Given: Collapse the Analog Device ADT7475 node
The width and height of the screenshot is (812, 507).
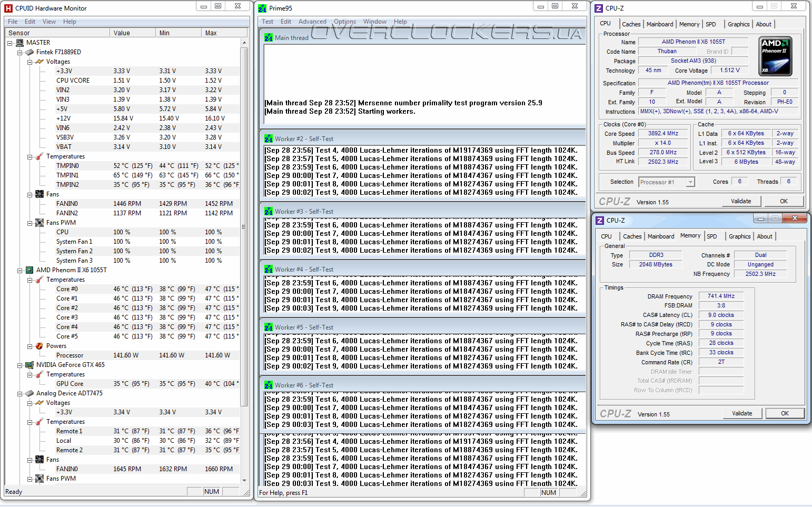Looking at the screenshot, I should pyautogui.click(x=20, y=393).
